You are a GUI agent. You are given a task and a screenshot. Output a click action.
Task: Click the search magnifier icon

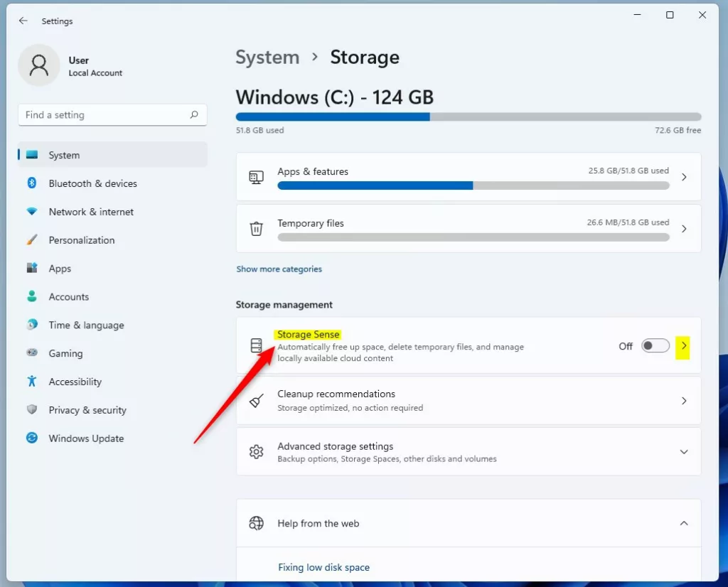pyautogui.click(x=194, y=114)
